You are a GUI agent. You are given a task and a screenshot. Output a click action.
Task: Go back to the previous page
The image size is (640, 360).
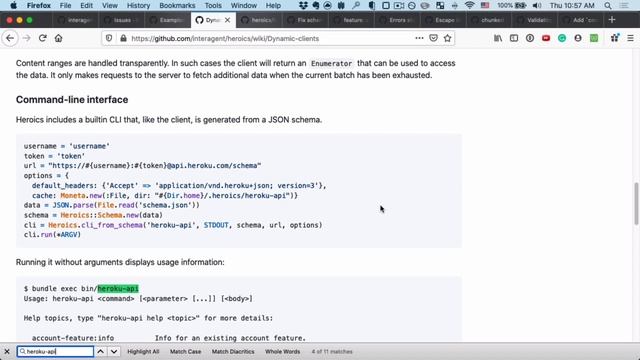tap(10, 38)
